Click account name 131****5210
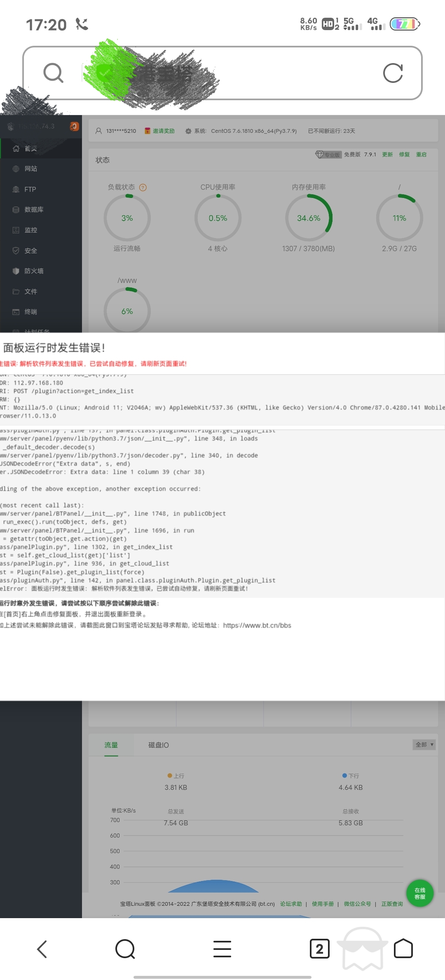This screenshot has width=445, height=980. point(121,131)
